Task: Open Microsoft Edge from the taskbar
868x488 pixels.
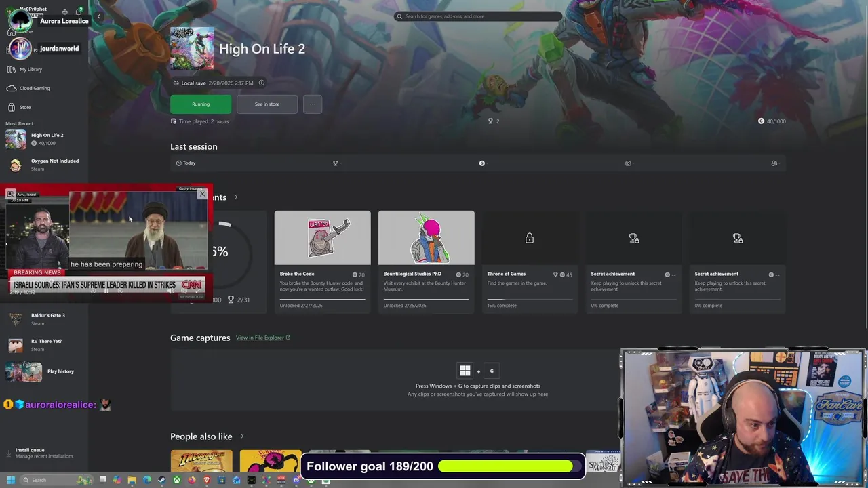Action: (x=147, y=480)
